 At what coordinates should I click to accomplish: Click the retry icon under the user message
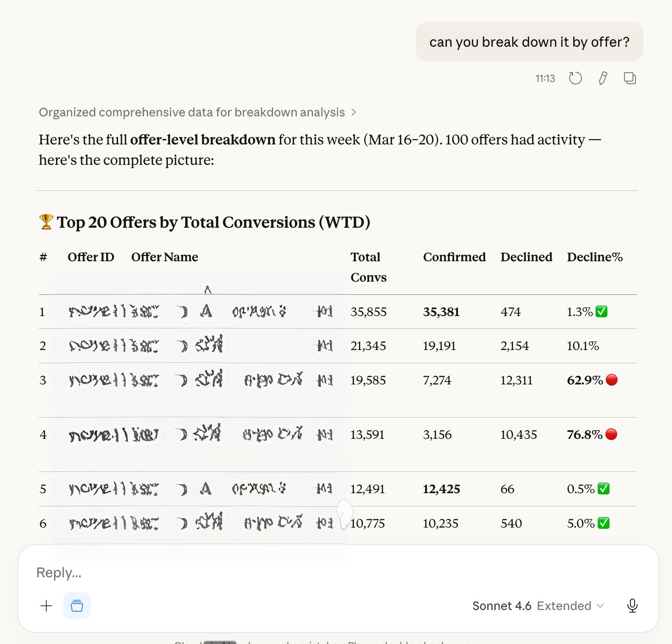point(575,78)
